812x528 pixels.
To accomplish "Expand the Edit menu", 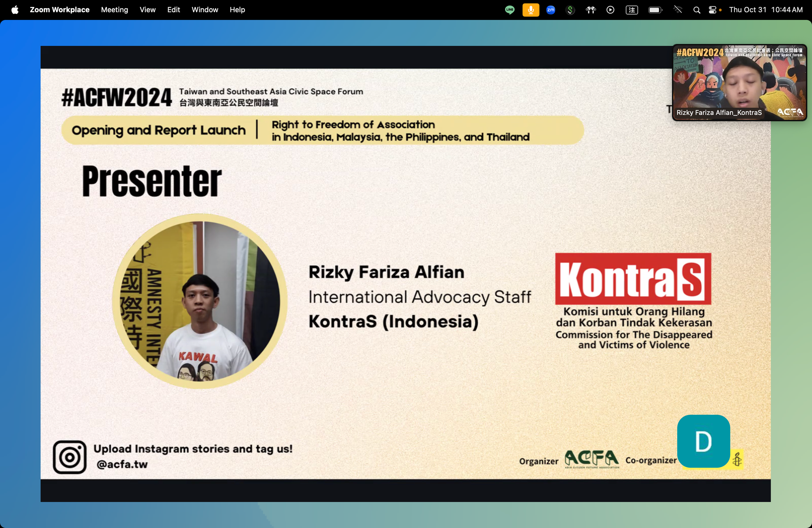I will [x=173, y=10].
